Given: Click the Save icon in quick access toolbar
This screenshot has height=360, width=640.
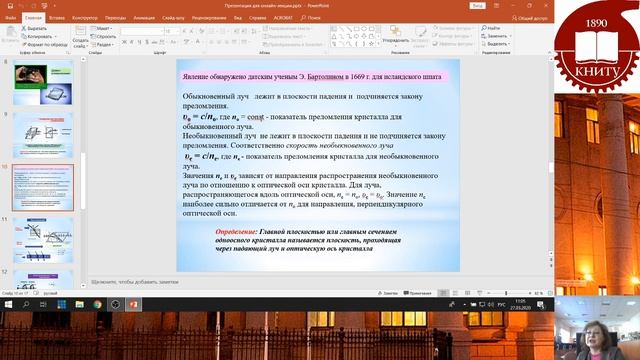Looking at the screenshot, I should [x=10, y=6].
